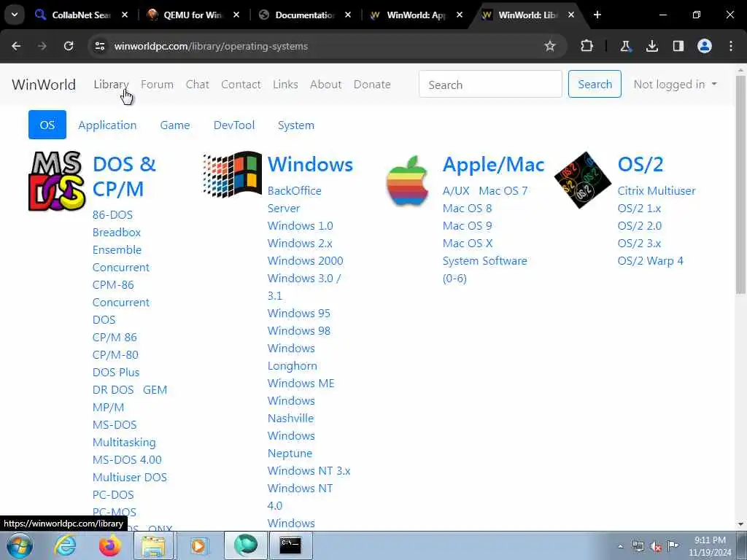Open the Library nav link
Image resolution: width=747 pixels, height=560 pixels.
tap(111, 85)
